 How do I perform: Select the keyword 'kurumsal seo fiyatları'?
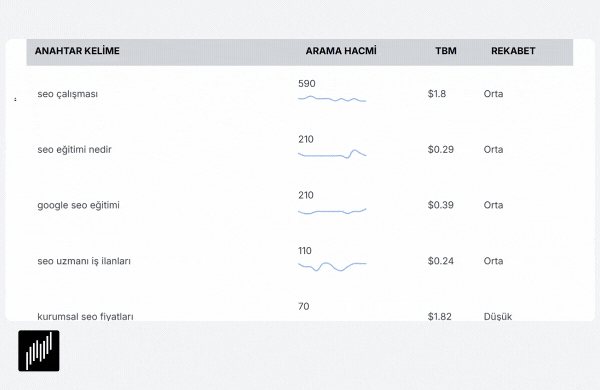tap(85, 317)
